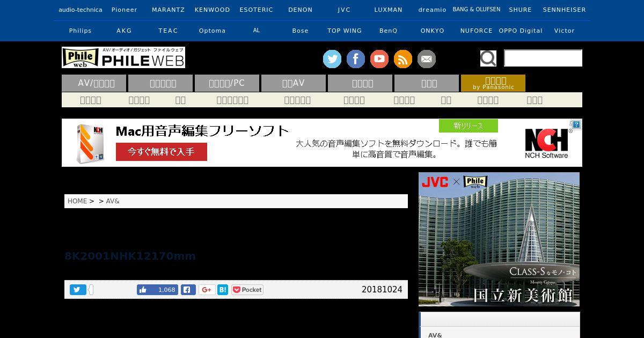Screen dimensions: 644x338
Task: Click the NCH Software logo in the ad
Action: click(546, 143)
